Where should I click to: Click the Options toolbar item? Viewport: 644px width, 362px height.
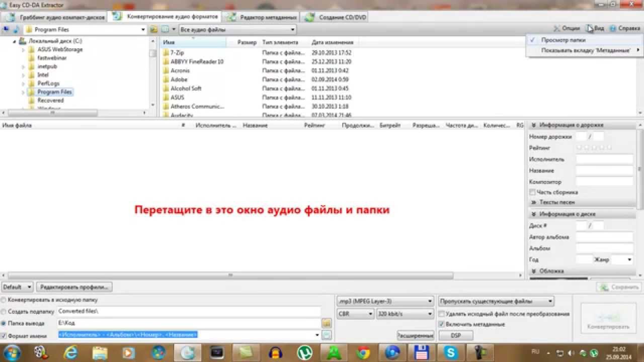pyautogui.click(x=567, y=29)
